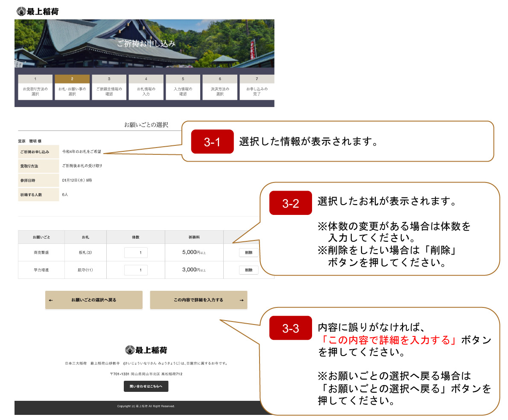Click the 最上稲荷 logo in header

point(38,12)
